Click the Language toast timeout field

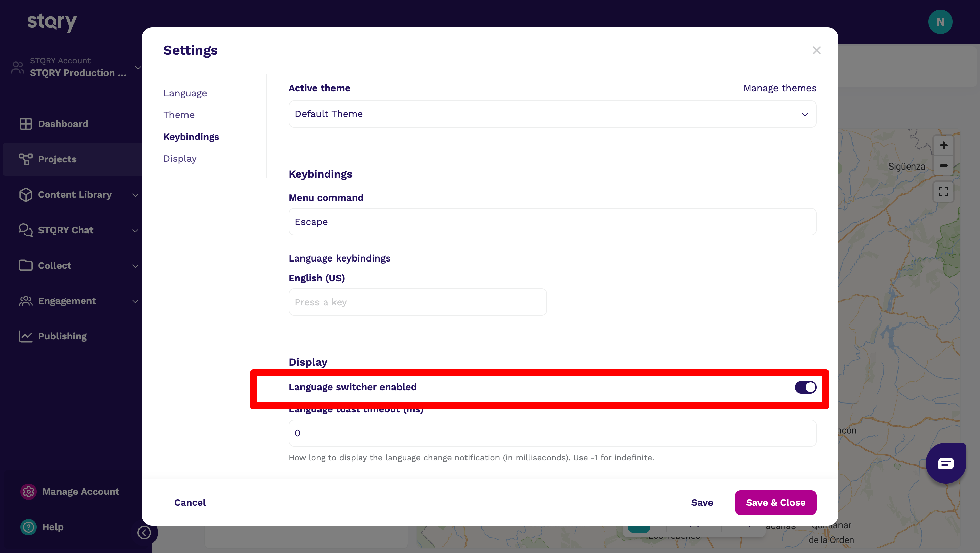coord(552,433)
